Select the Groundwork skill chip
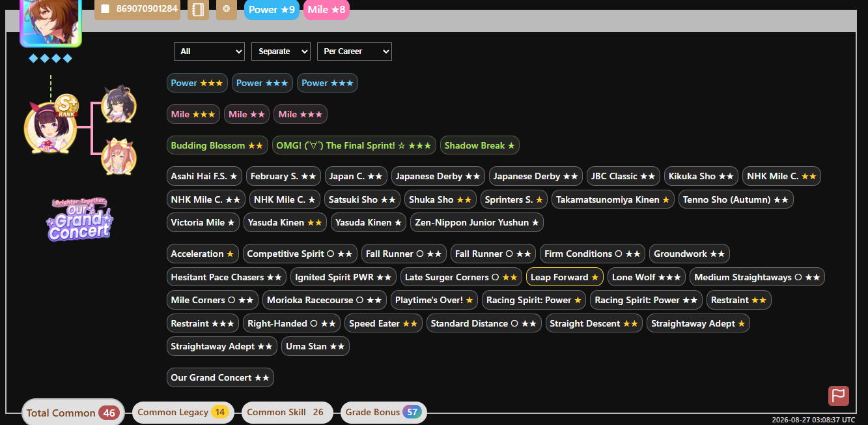Screen dimensions: 868x425 point(690,254)
